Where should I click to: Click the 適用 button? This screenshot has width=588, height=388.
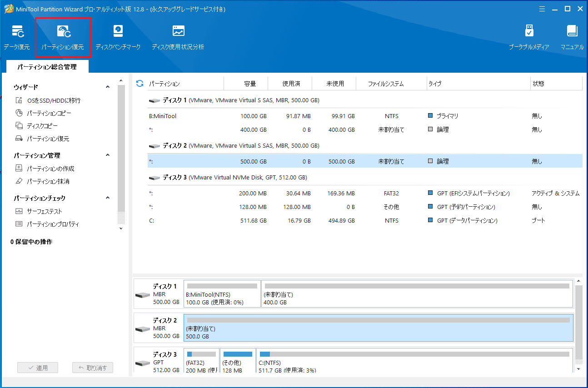[38, 368]
